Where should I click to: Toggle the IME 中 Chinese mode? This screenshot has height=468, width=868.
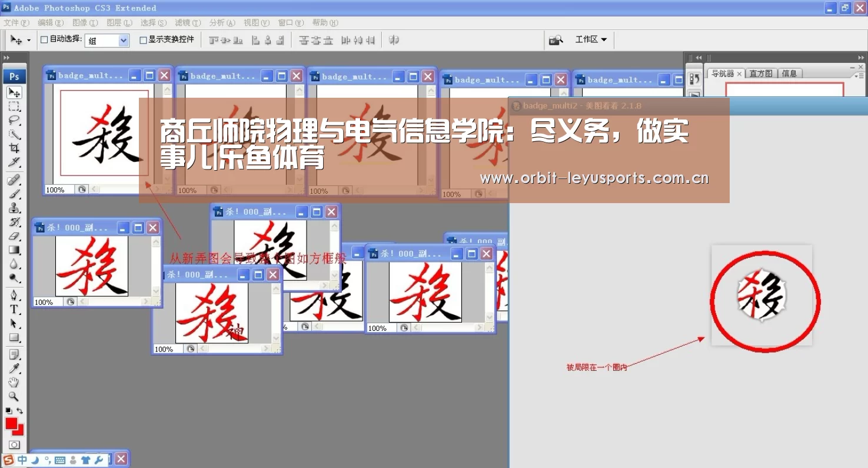22,460
